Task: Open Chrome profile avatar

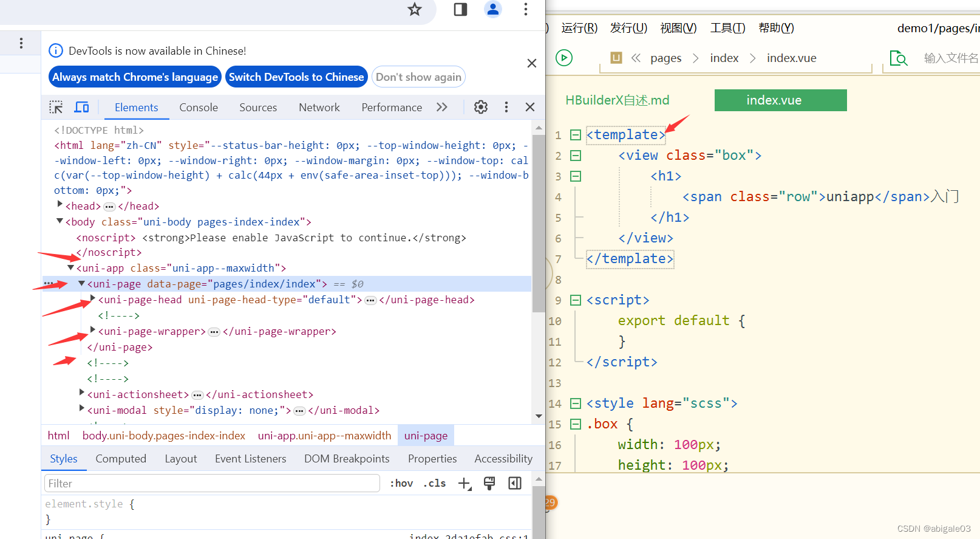Action: [492, 9]
